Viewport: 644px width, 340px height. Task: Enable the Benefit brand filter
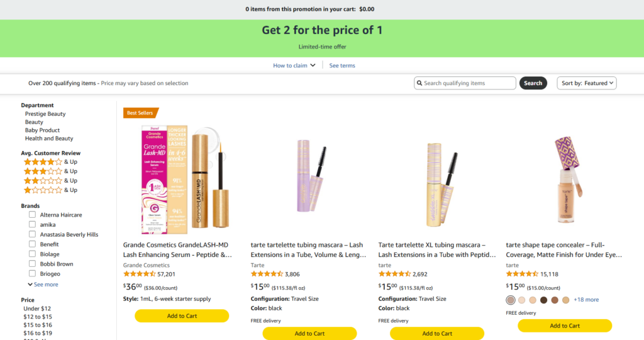pos(32,244)
